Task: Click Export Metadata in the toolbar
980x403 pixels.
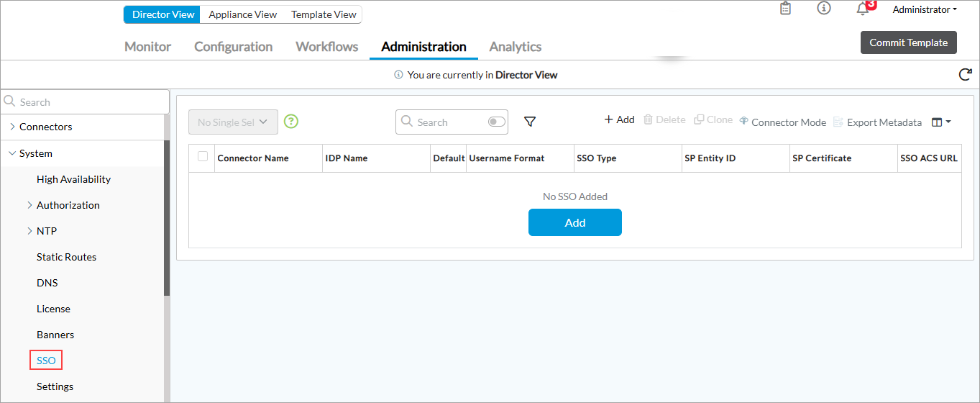Action: [x=877, y=122]
